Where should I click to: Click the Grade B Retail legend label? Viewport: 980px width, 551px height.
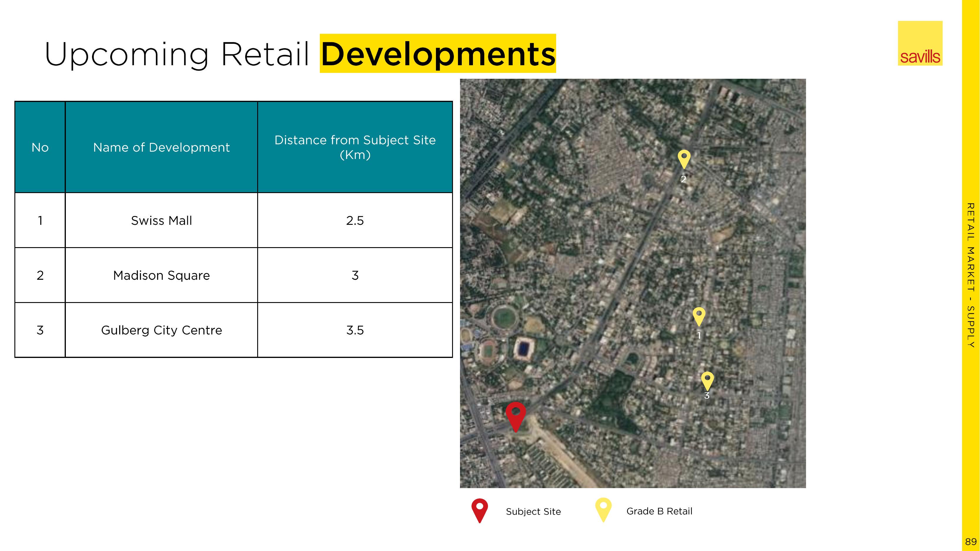click(x=659, y=511)
